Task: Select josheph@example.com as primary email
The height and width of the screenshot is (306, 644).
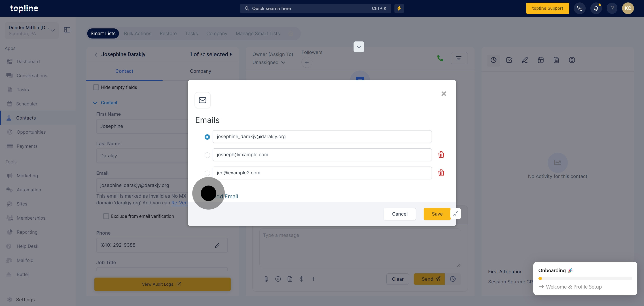Action: click(207, 155)
